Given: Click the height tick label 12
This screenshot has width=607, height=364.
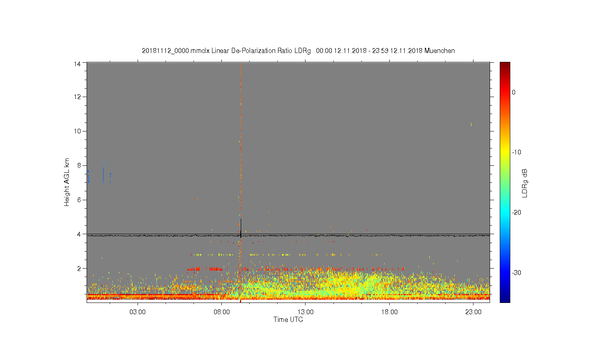Looking at the screenshot, I should point(77,97).
